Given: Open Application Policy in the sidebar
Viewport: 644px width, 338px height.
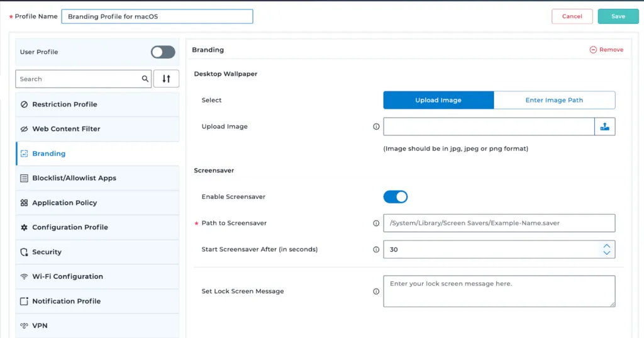Looking at the screenshot, I should click(x=97, y=203).
